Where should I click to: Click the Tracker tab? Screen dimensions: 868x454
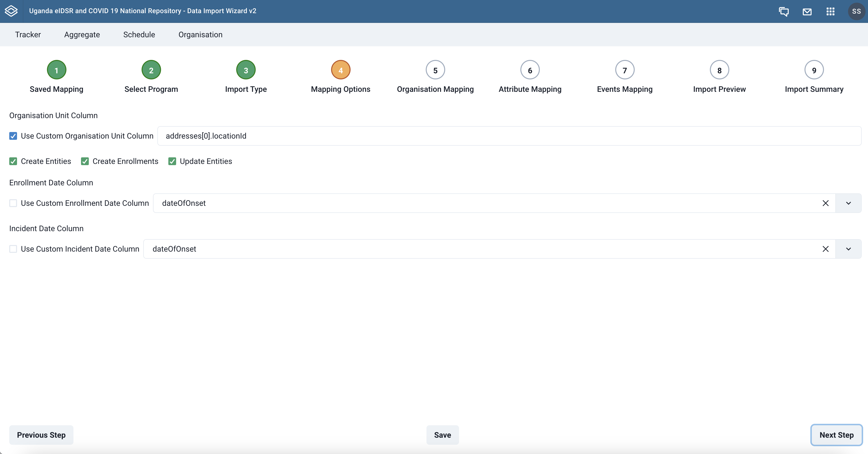coord(27,35)
